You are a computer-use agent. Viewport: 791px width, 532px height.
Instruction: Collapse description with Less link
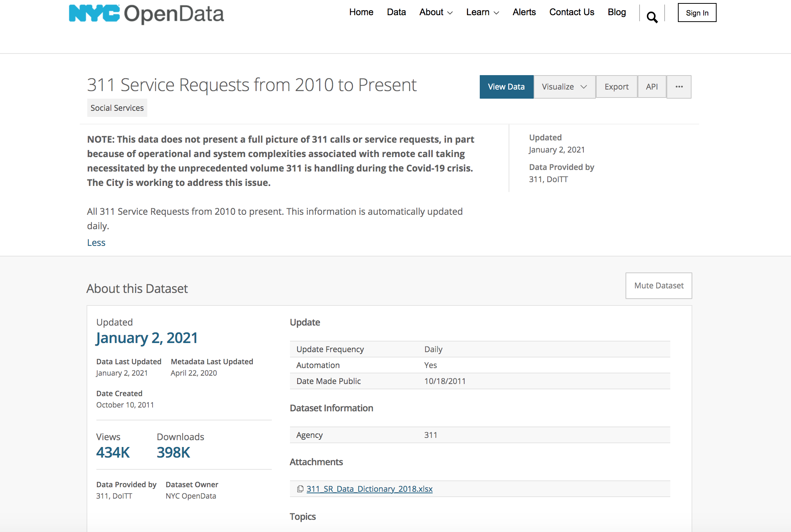(x=96, y=242)
